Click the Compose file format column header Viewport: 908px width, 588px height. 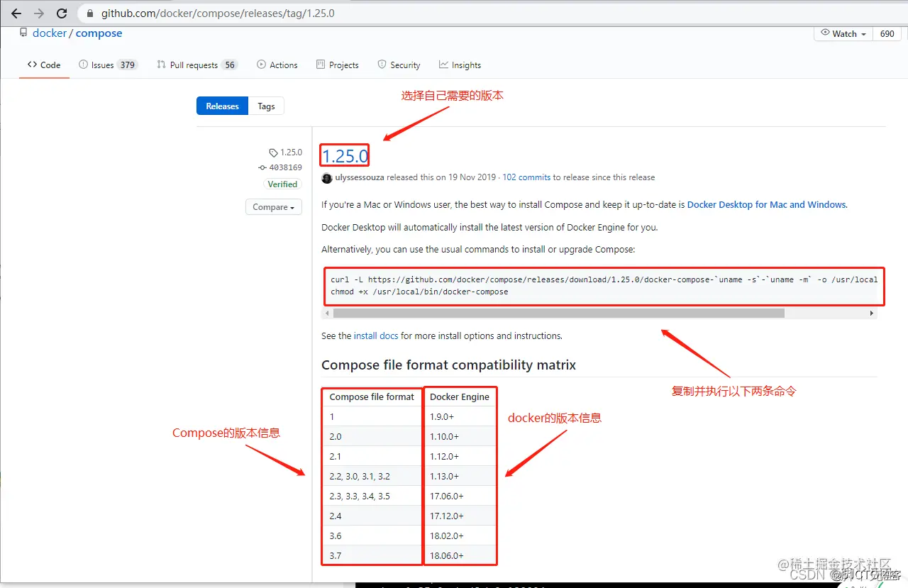click(372, 397)
